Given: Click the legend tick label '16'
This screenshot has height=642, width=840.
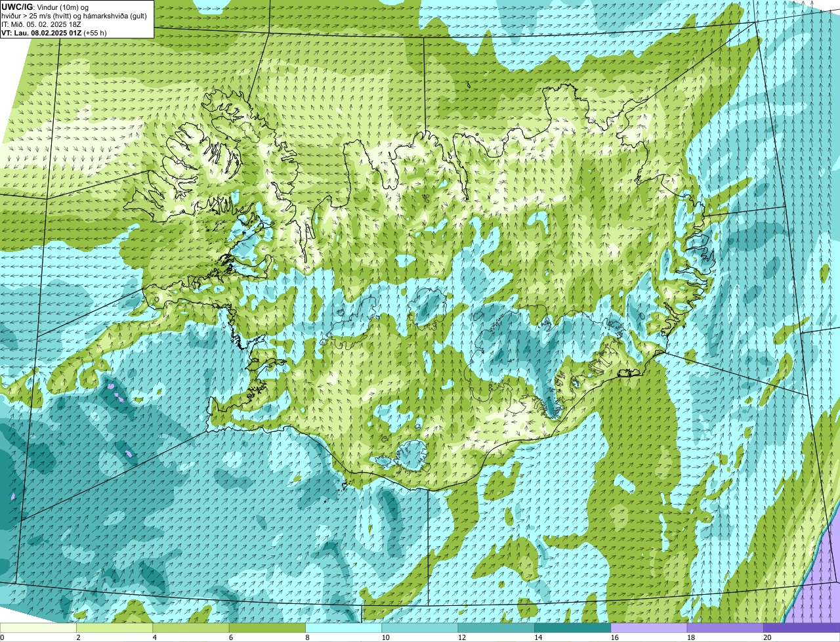Looking at the screenshot, I should (x=614, y=637).
